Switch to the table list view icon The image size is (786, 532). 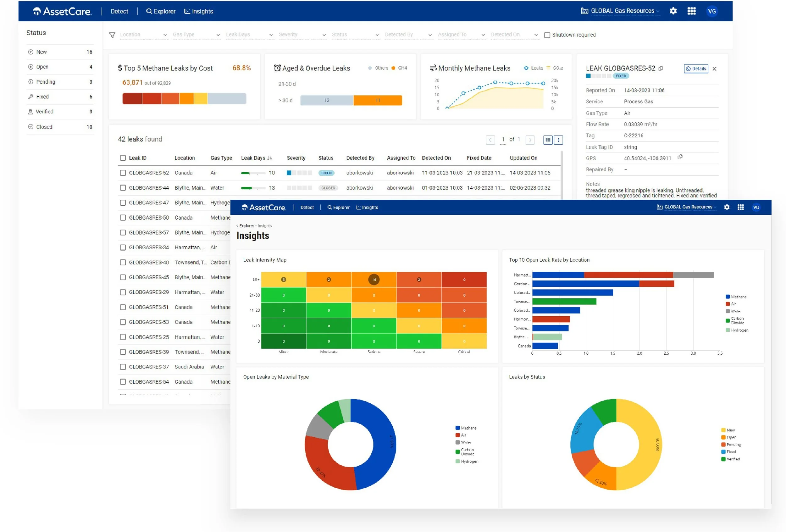[548, 140]
